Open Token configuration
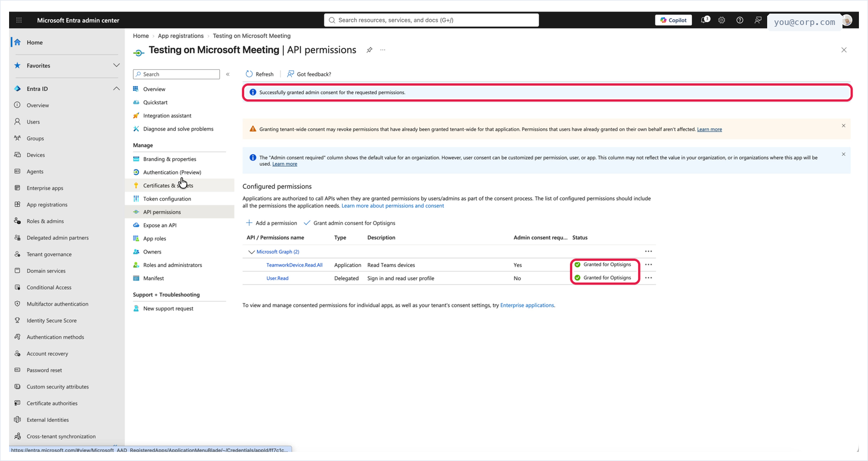This screenshot has height=461, width=868. point(167,199)
